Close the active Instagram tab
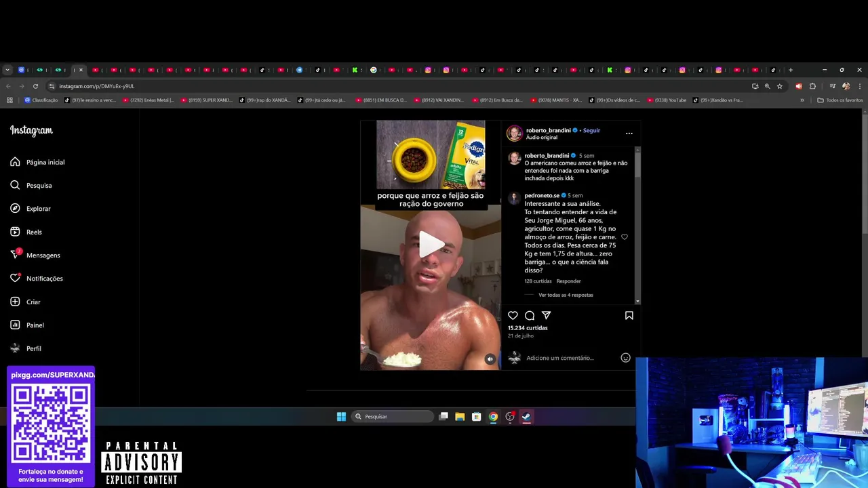Viewport: 868px width, 488px height. pyautogui.click(x=81, y=70)
